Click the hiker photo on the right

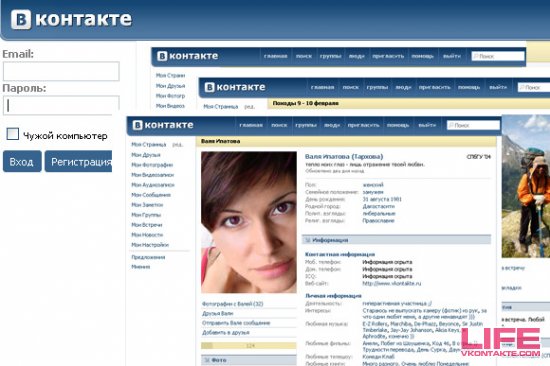pyautogui.click(x=526, y=186)
